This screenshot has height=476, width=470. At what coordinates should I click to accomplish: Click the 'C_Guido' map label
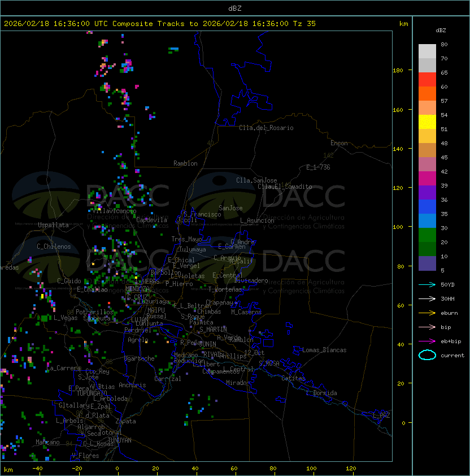[x=69, y=281]
